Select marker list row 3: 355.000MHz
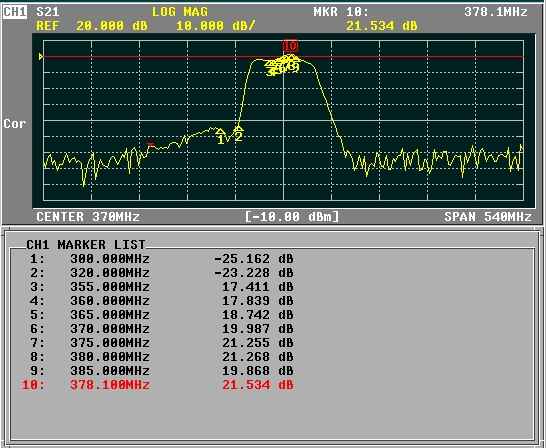The image size is (546, 448). 162,287
